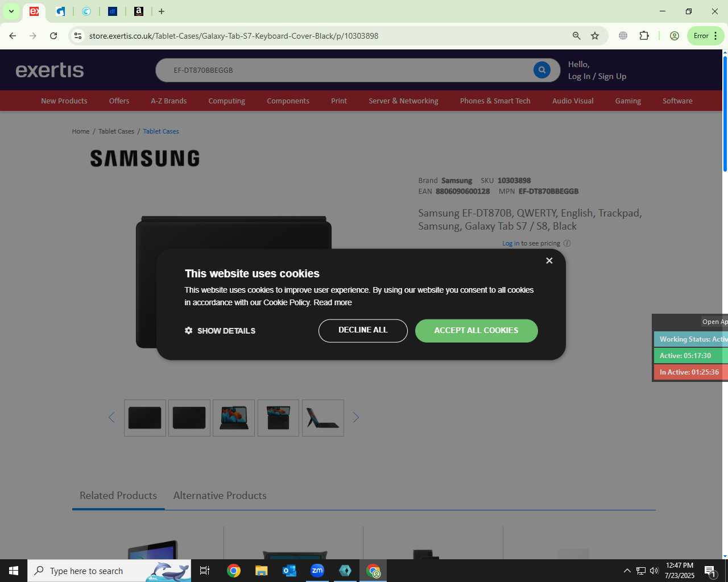Open New Products menu

[x=64, y=101]
